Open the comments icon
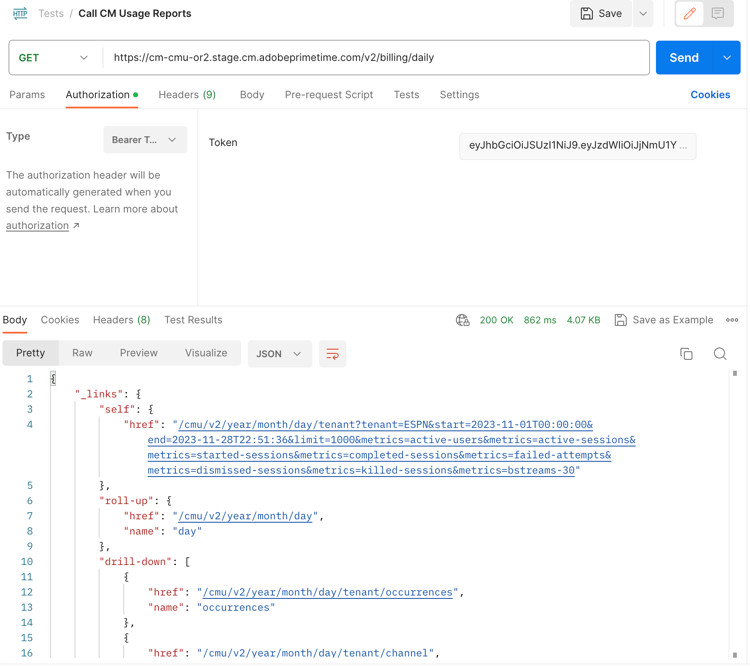 [x=718, y=14]
